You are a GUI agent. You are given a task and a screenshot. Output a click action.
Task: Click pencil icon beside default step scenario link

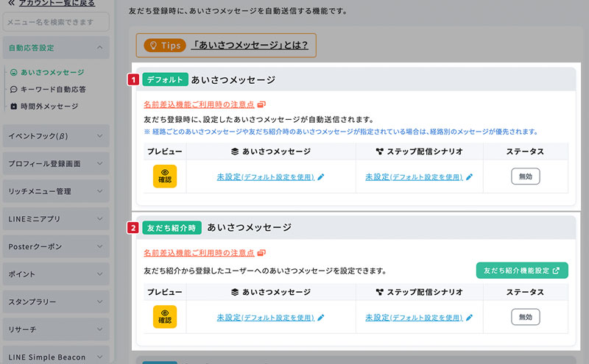[469, 177]
